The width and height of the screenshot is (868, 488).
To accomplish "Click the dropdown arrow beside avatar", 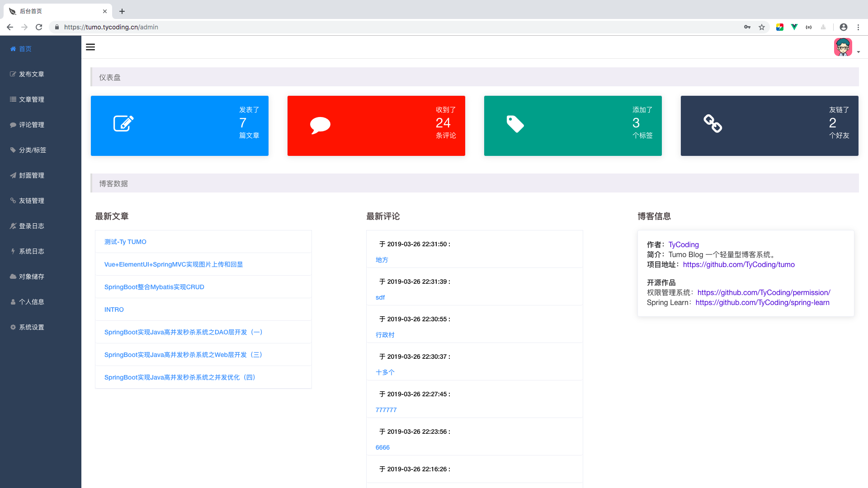I will click(x=858, y=52).
